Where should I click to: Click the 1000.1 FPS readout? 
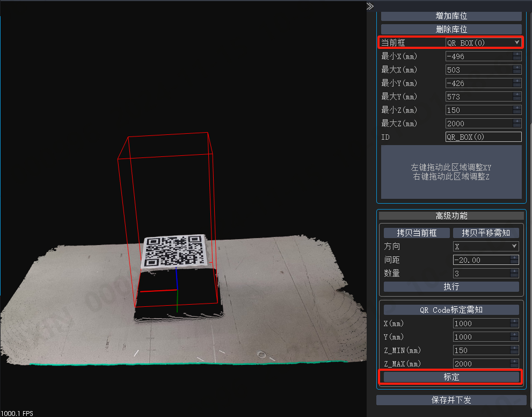pyautogui.click(x=17, y=413)
